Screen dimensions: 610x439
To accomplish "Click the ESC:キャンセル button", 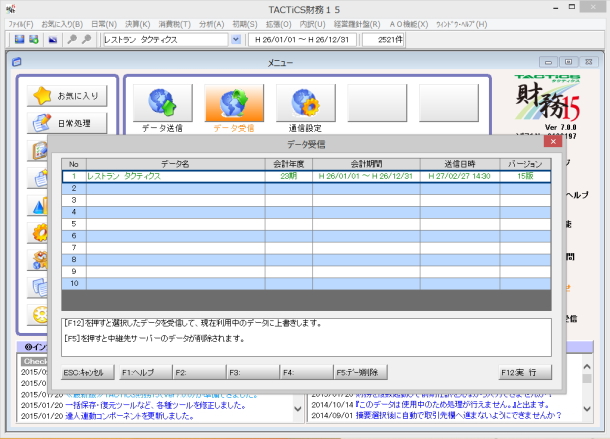I will (x=88, y=372).
